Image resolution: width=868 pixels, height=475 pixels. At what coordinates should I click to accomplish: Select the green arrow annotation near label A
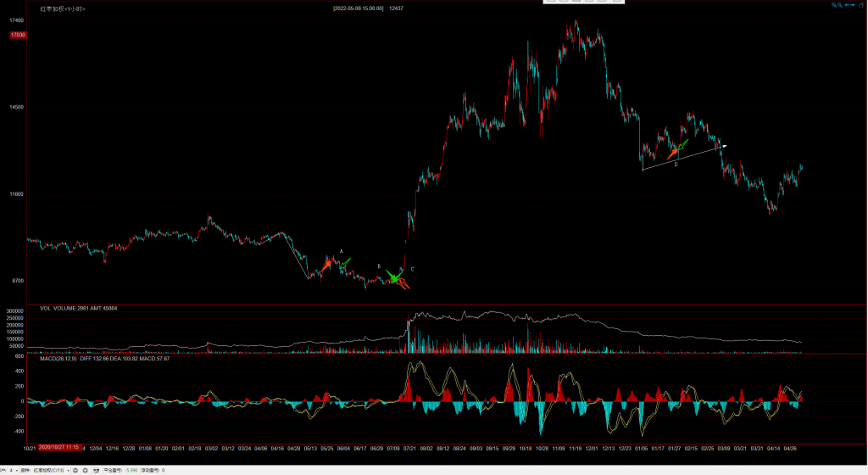(x=345, y=265)
